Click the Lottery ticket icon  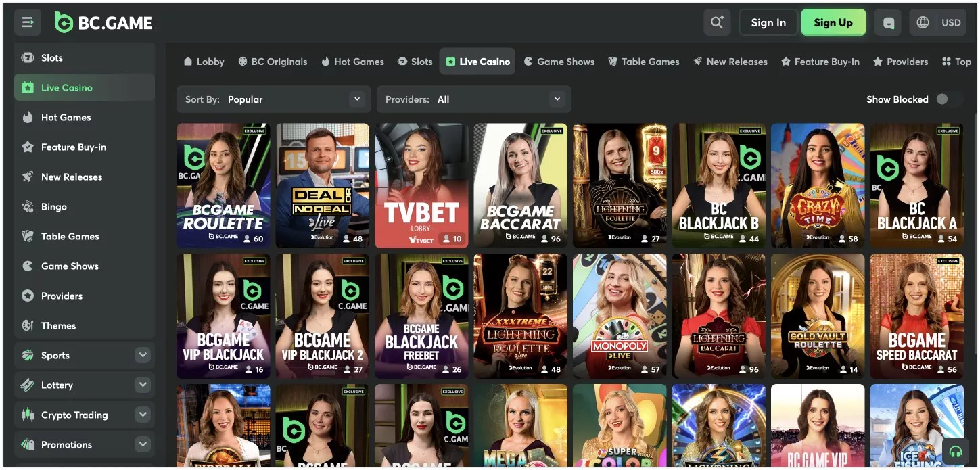click(x=28, y=385)
